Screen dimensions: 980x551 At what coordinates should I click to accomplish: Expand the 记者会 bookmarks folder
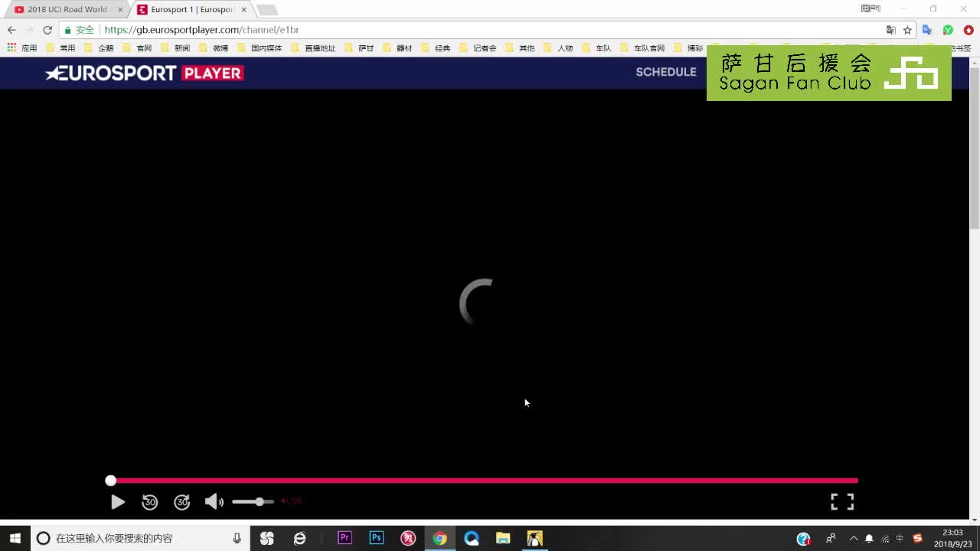click(479, 48)
